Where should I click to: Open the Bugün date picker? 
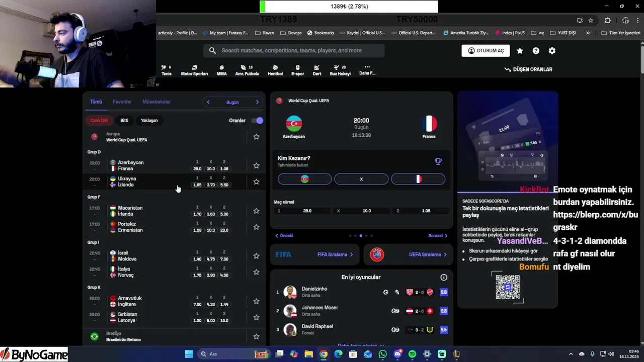232,102
